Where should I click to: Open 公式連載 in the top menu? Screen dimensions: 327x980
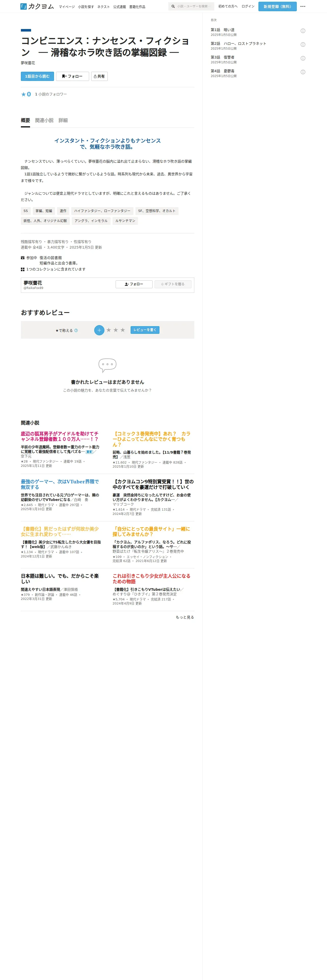coord(119,7)
